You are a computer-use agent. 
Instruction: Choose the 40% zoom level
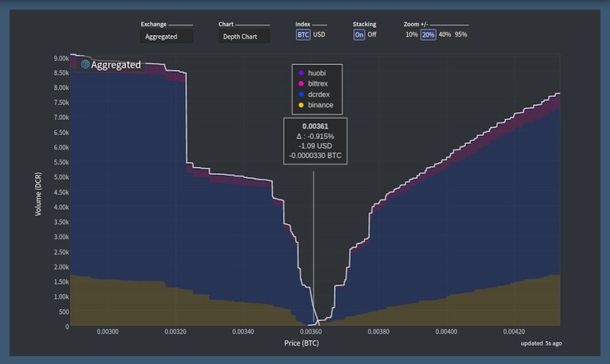click(x=445, y=35)
